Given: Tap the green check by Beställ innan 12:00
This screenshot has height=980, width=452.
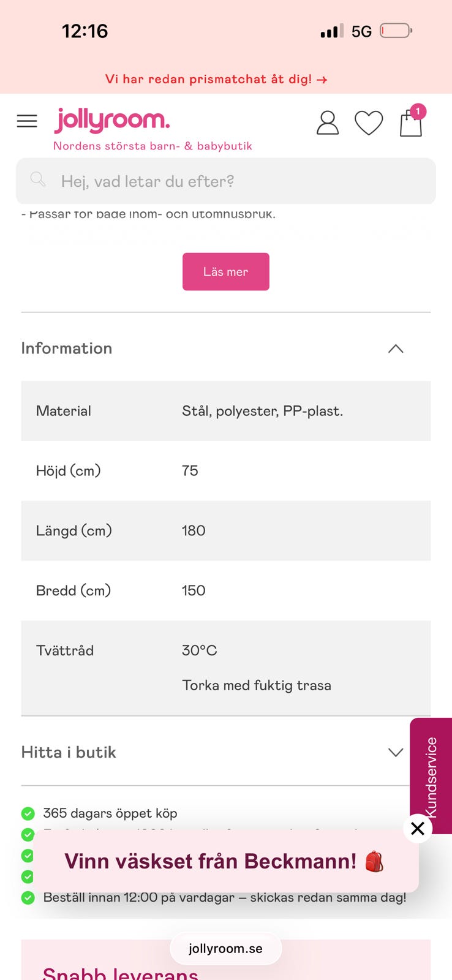Looking at the screenshot, I should pyautogui.click(x=28, y=898).
